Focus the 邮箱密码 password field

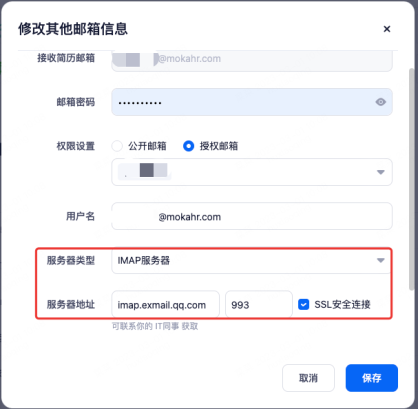point(252,102)
